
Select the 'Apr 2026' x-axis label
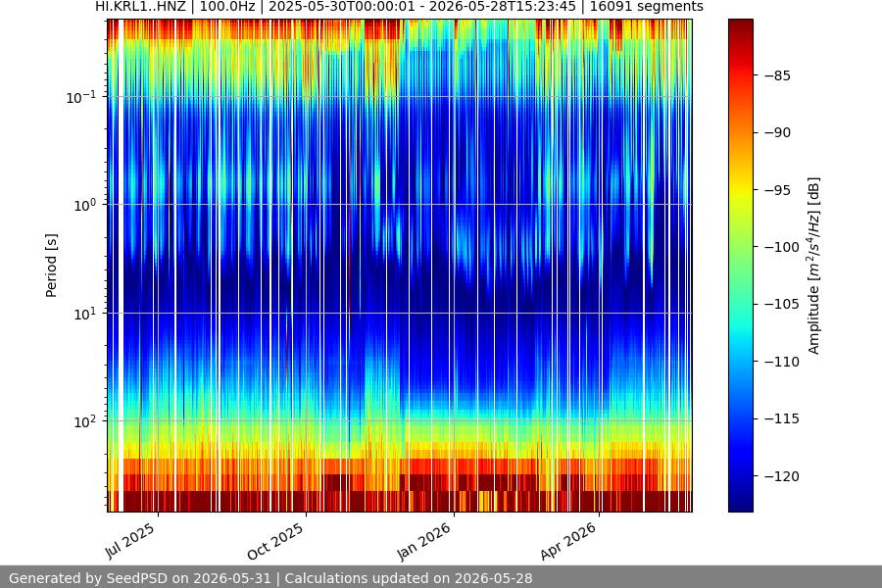568,541
